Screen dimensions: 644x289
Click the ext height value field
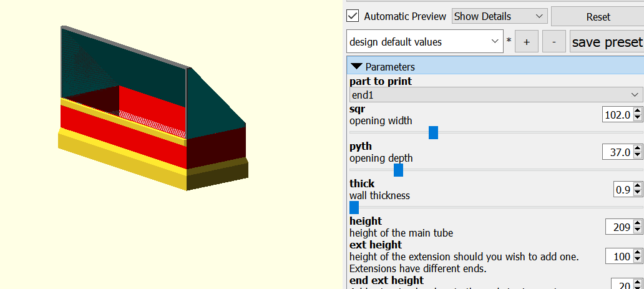tap(620, 257)
